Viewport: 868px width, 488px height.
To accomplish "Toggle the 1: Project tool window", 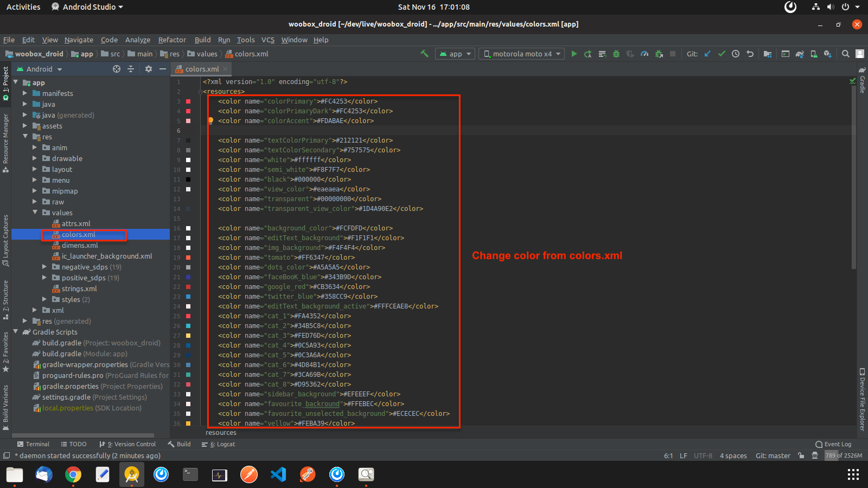I will pos(5,84).
